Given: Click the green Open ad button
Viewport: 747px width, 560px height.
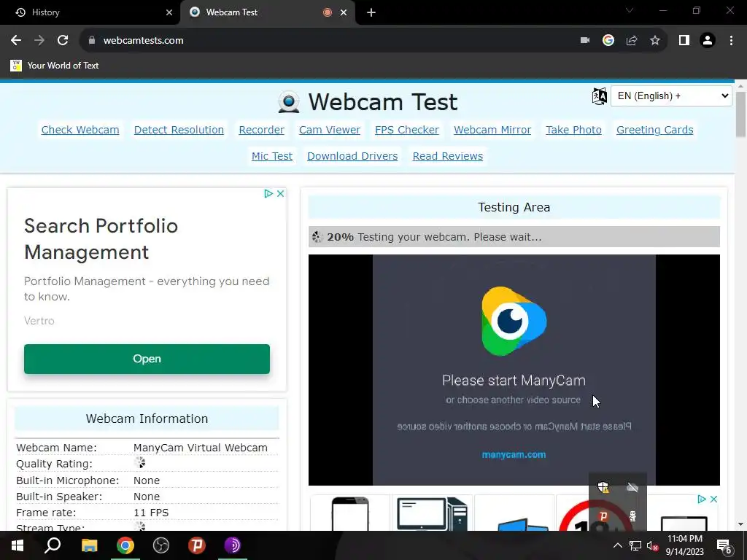Looking at the screenshot, I should pyautogui.click(x=147, y=359).
